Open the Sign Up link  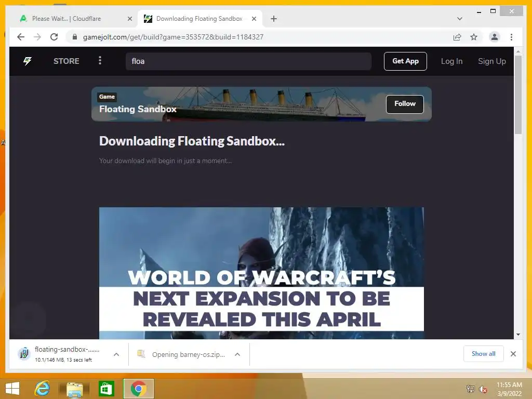(491, 61)
